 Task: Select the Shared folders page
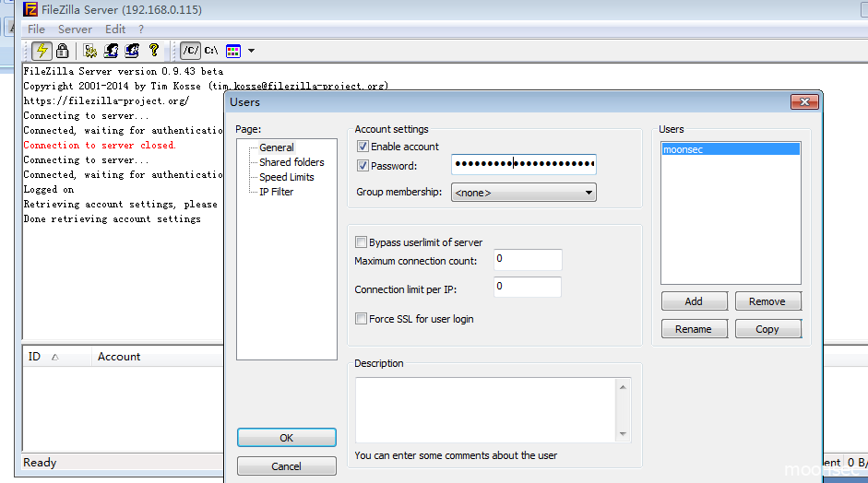point(291,162)
